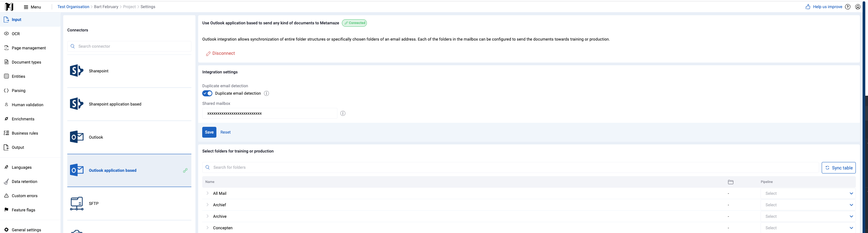The image size is (868, 233).
Task: Click the folder column header icon
Action: pyautogui.click(x=731, y=182)
